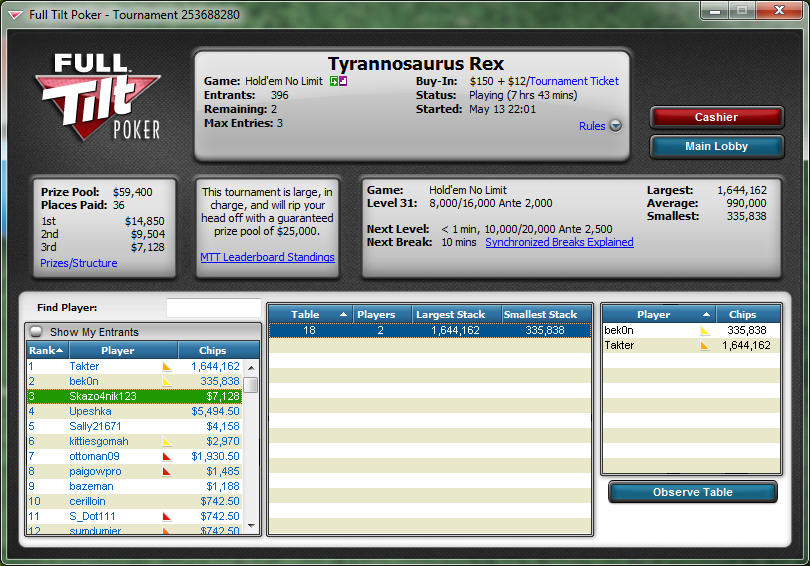This screenshot has height=566, width=810.
Task: Select player S_Dot111 row
Action: 134,516
